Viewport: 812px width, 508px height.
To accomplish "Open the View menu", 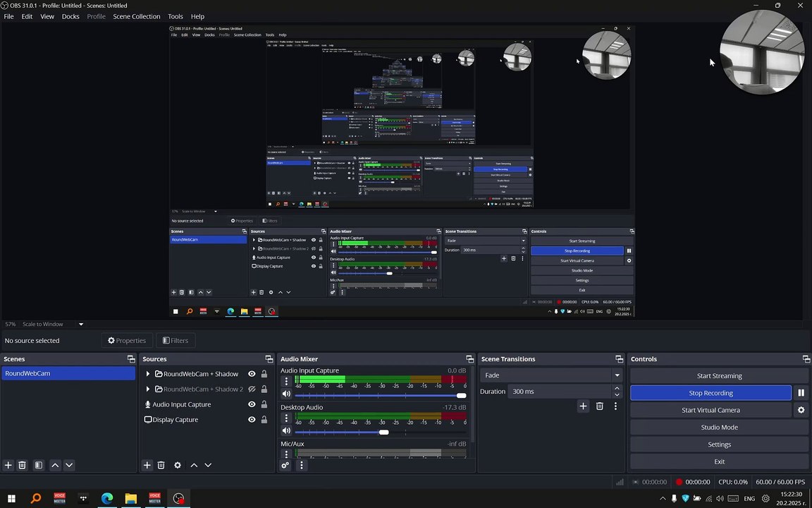I will click(x=47, y=17).
